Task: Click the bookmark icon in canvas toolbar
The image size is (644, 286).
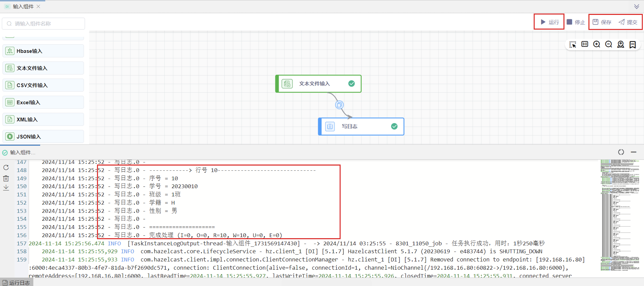Action: click(632, 45)
